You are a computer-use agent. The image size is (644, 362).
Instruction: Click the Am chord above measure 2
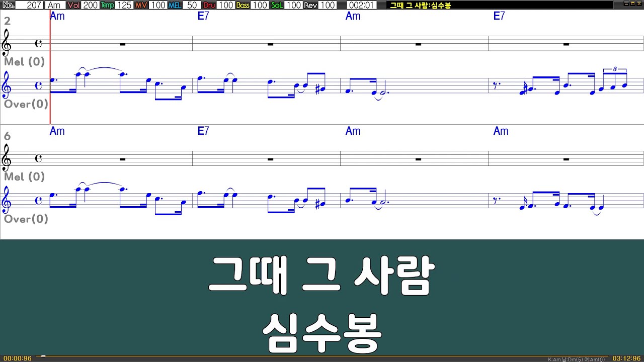[x=57, y=16]
